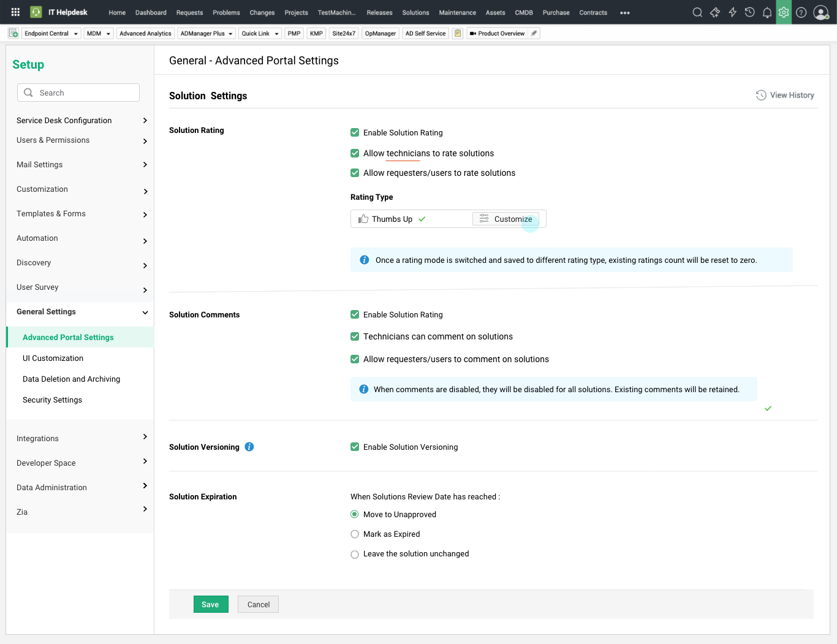The image size is (837, 644).
Task: Click the new item icon in quick bar
Action: pyautogui.click(x=13, y=33)
